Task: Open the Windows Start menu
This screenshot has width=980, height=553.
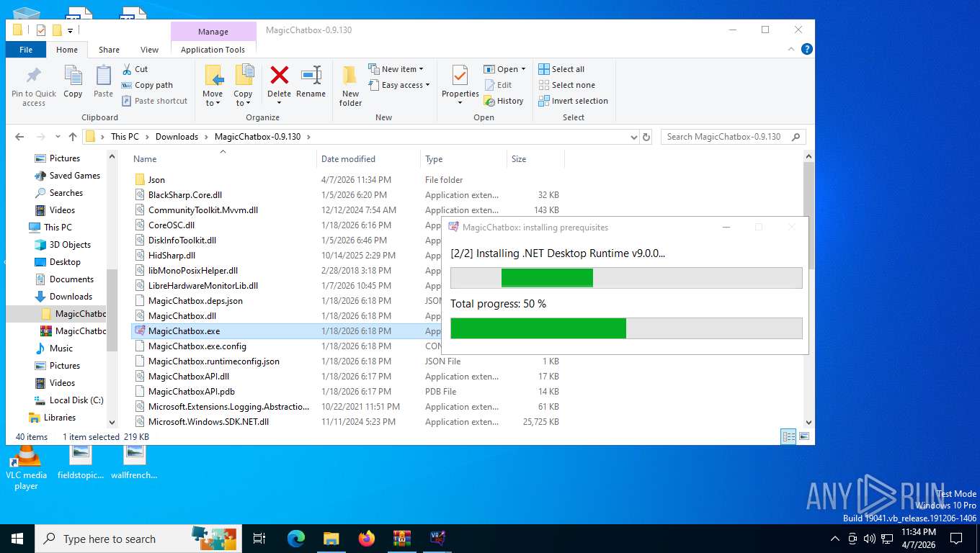Action: click(x=17, y=538)
